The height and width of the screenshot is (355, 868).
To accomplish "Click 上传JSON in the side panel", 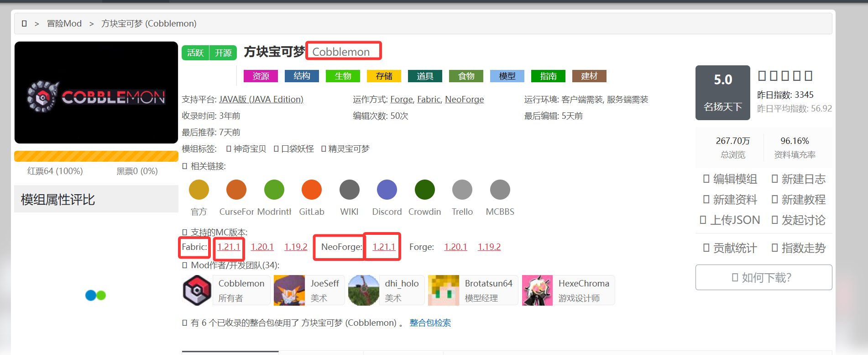I will tap(730, 220).
